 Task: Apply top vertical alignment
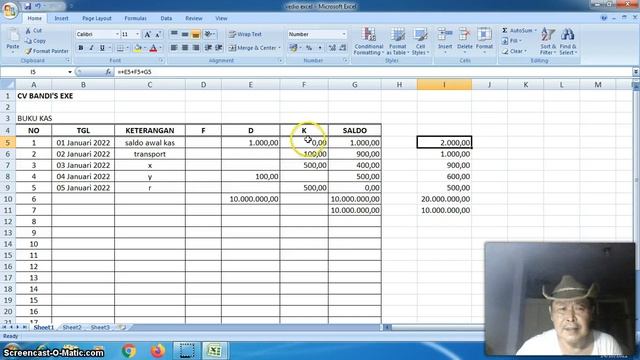click(x=174, y=34)
